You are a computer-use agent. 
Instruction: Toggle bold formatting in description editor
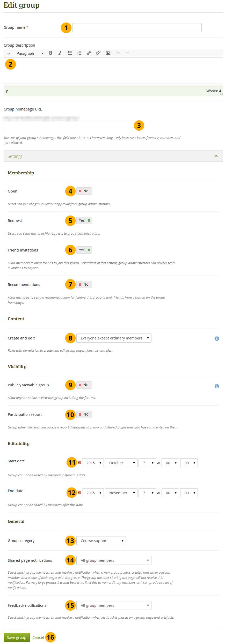(x=51, y=53)
